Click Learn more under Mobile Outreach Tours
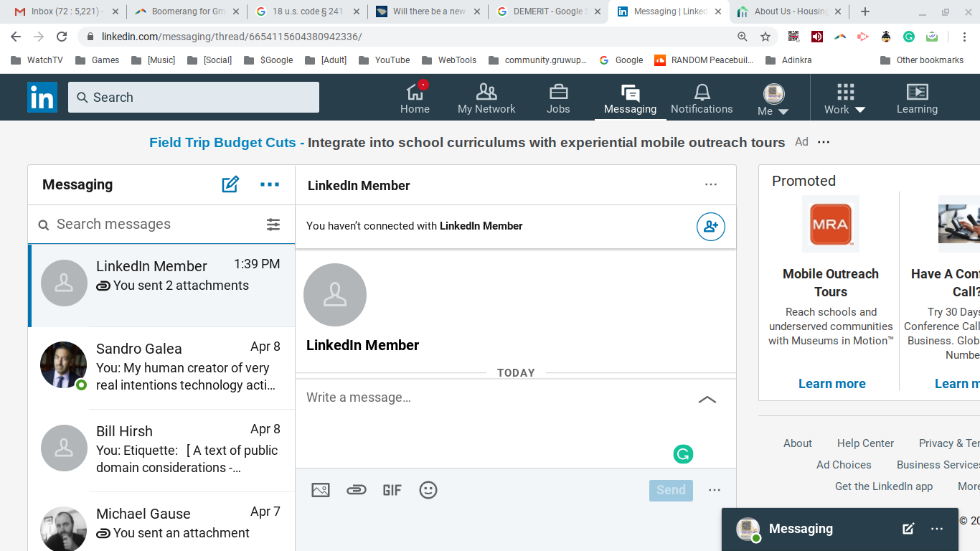The width and height of the screenshot is (980, 551). 831,384
